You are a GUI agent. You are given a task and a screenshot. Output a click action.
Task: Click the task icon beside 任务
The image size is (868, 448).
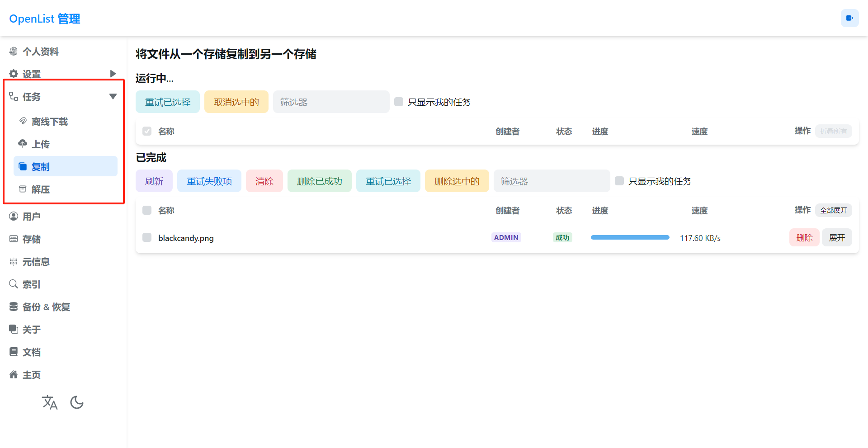pyautogui.click(x=14, y=96)
